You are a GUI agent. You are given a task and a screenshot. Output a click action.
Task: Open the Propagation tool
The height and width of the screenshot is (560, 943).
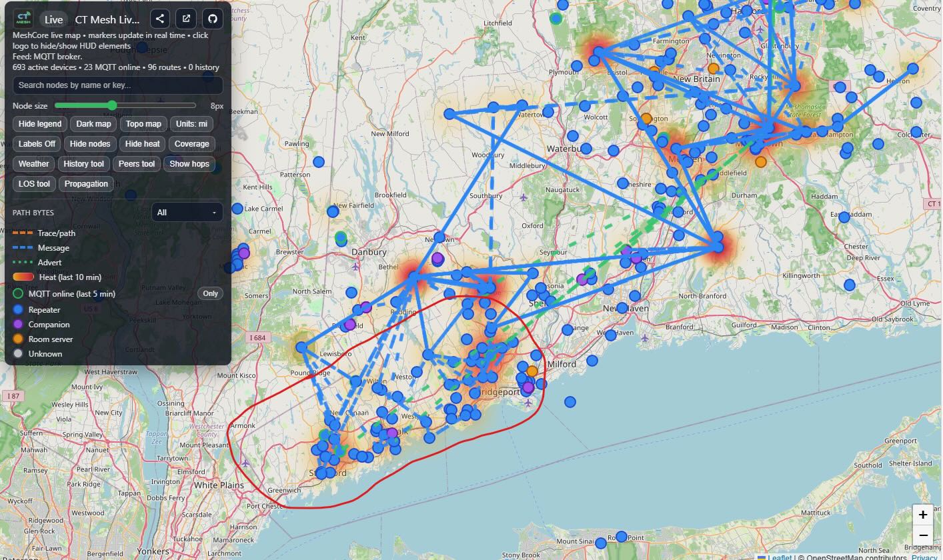point(86,184)
